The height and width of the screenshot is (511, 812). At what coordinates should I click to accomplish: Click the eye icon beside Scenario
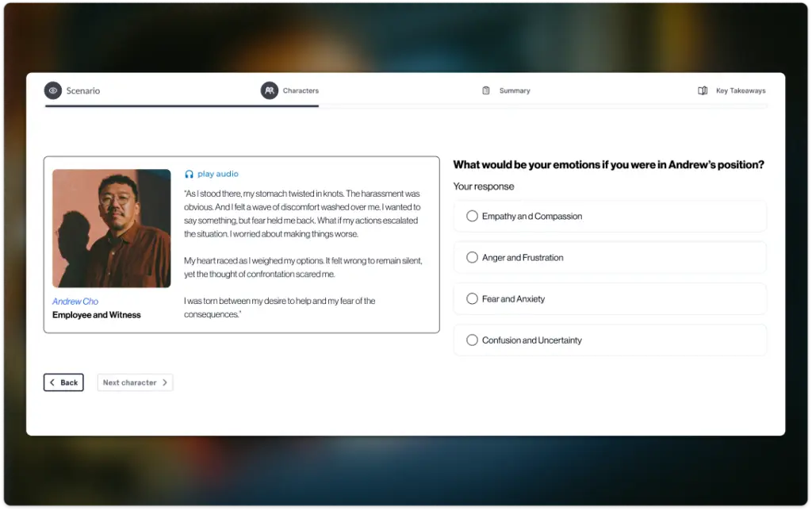(x=53, y=90)
